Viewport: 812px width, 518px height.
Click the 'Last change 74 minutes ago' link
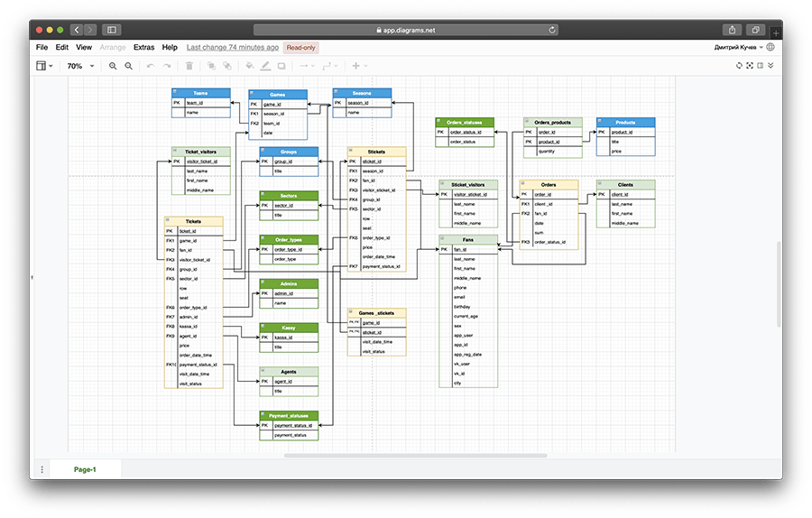tap(231, 47)
